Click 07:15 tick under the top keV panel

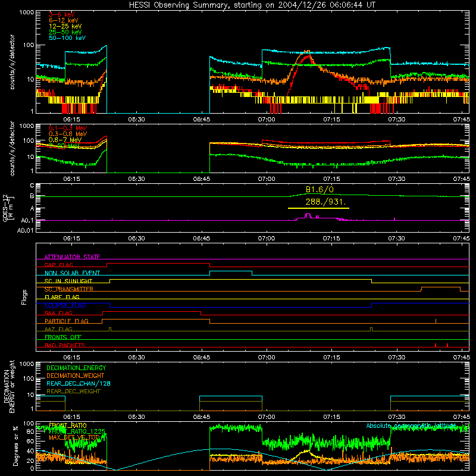(x=331, y=120)
